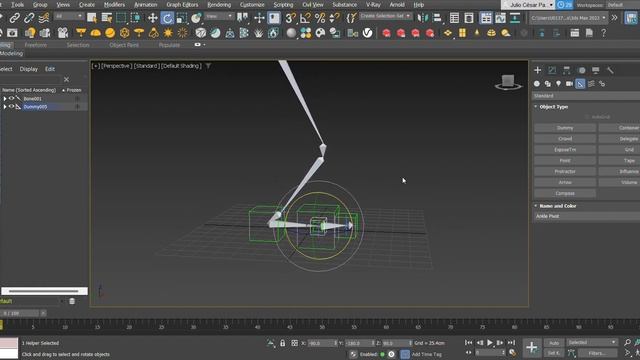Open the Hierarchy tab in Command Panel

567,70
